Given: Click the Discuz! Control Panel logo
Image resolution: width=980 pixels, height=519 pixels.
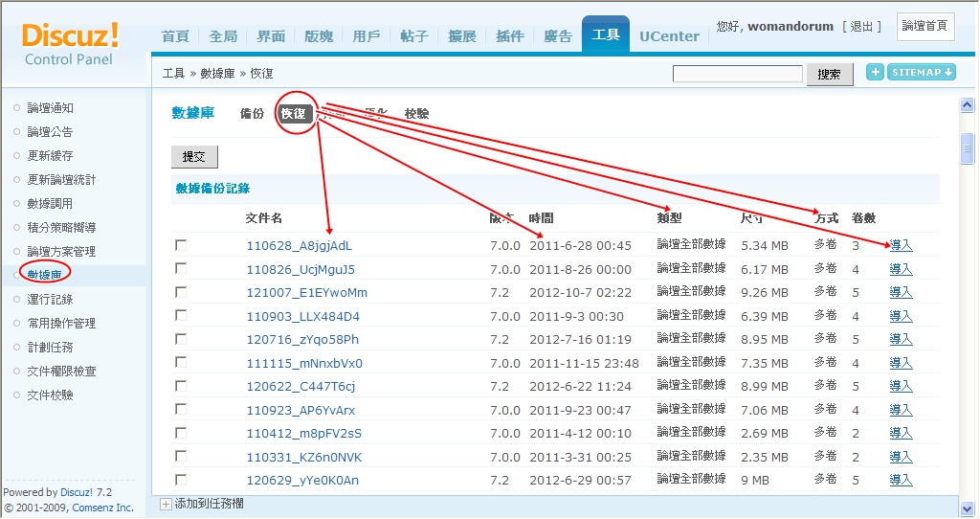Looking at the screenshot, I should tap(70, 44).
